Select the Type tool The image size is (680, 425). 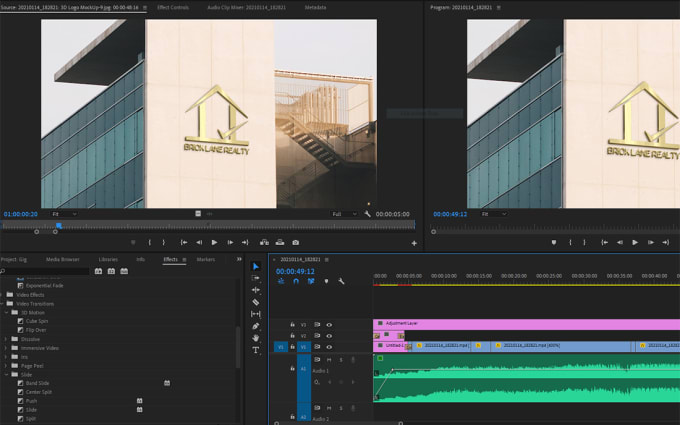(x=256, y=350)
